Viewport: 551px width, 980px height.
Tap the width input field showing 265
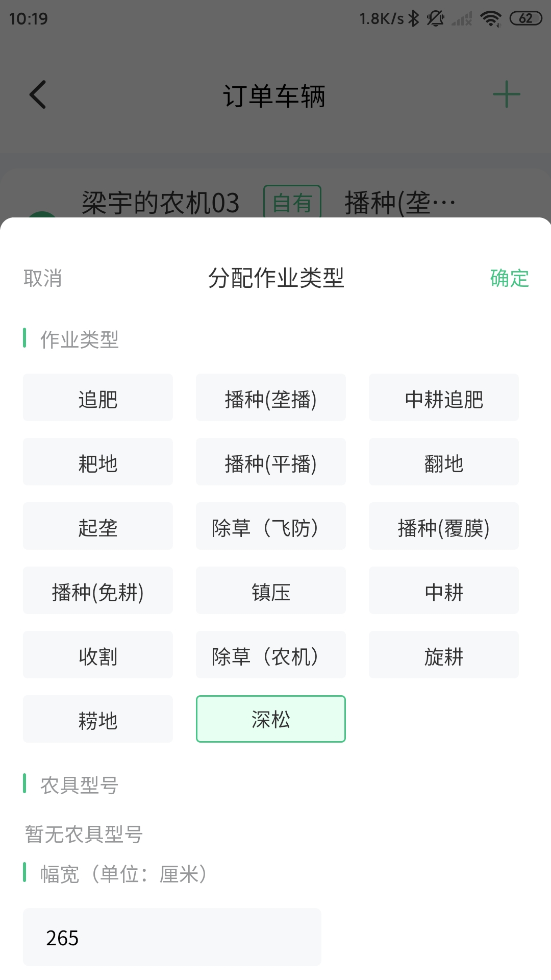point(172,937)
